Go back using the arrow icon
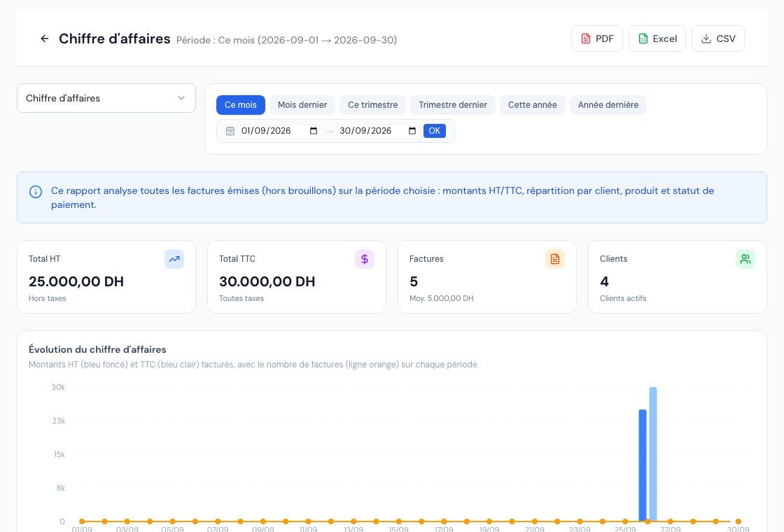The height and width of the screenshot is (532, 784). (45, 38)
